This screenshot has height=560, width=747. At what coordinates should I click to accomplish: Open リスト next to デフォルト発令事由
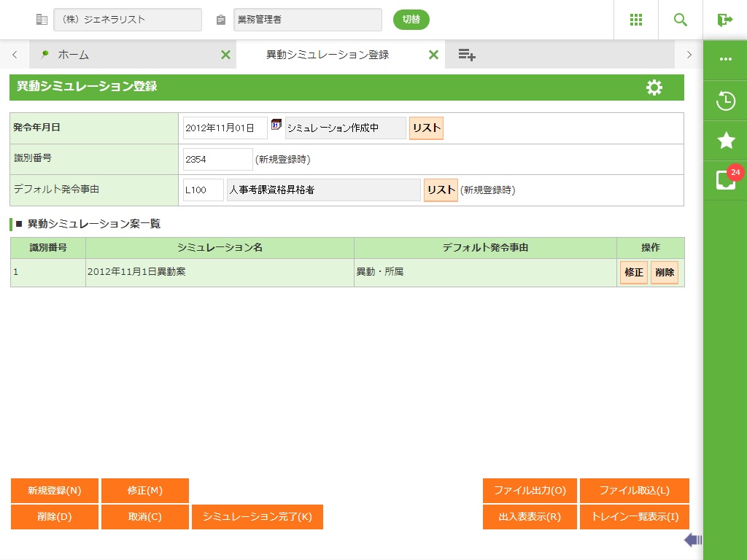[441, 190]
